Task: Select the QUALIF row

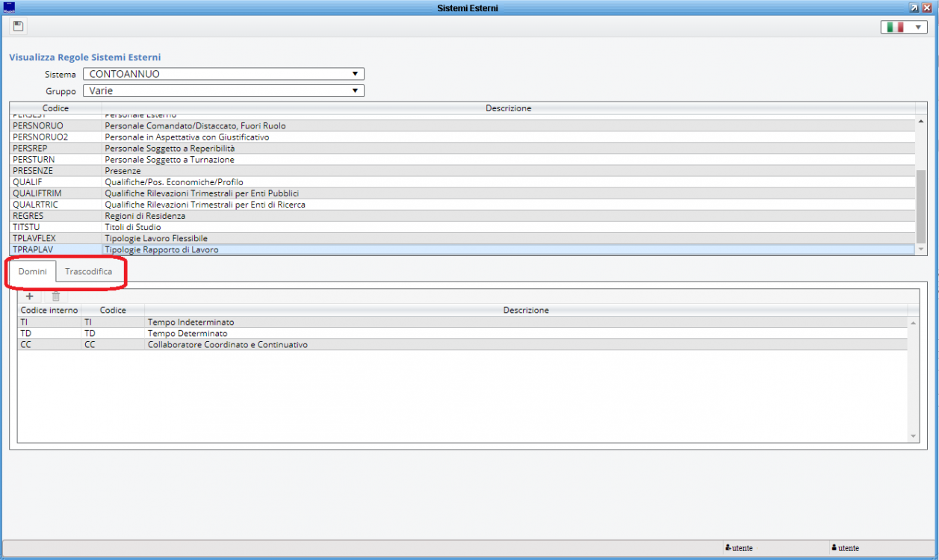Action: pos(462,182)
